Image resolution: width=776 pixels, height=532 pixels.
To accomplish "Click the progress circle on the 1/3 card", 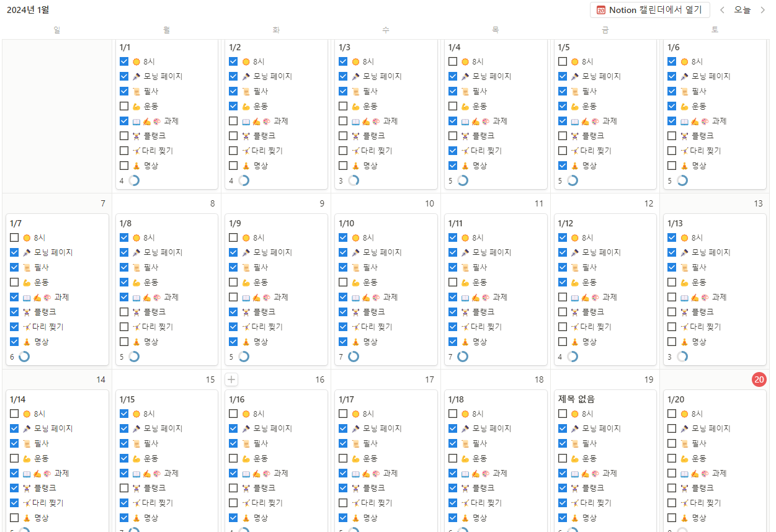I will [x=353, y=180].
